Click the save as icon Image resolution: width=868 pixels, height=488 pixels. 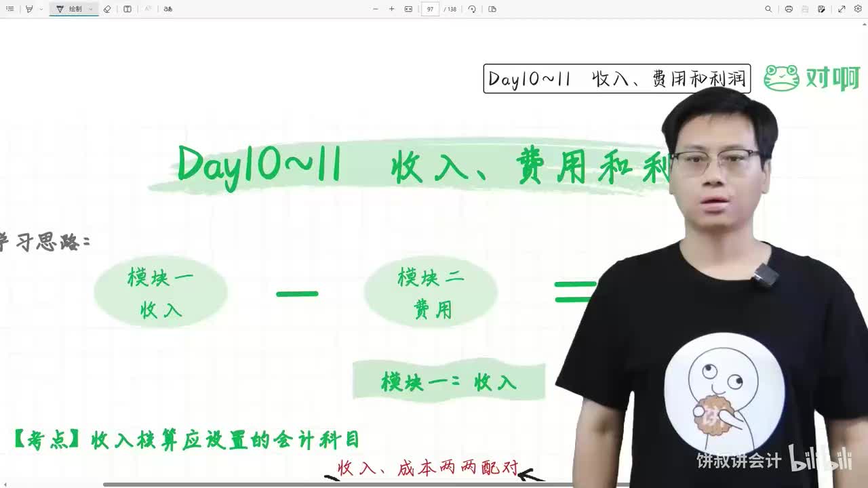821,9
